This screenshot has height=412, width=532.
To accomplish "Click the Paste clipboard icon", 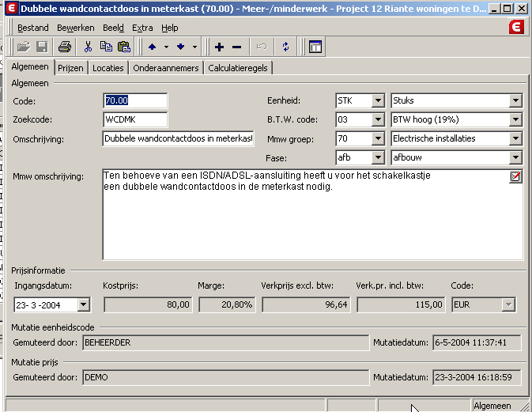I will (x=124, y=47).
